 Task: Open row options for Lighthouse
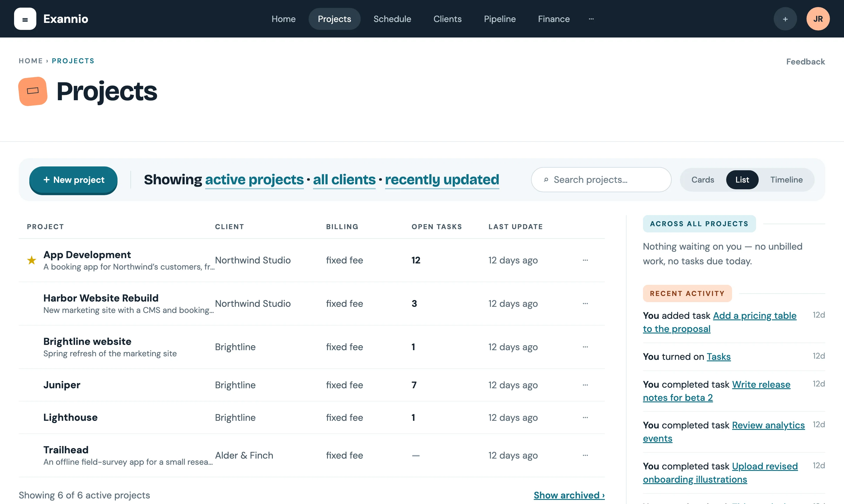585,417
